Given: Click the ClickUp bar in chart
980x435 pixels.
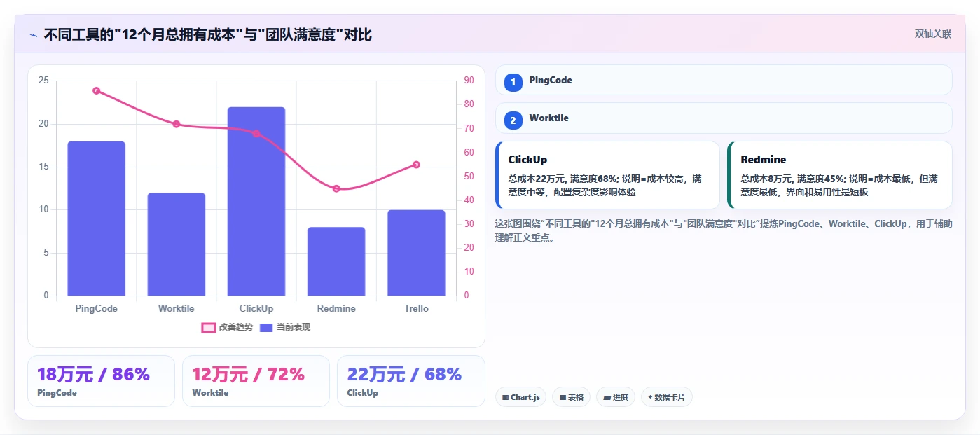Looking at the screenshot, I should [x=256, y=202].
